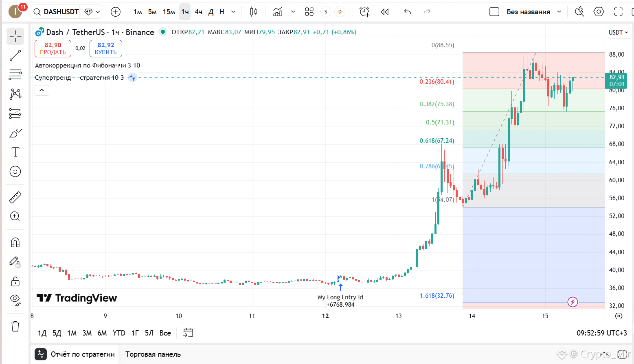Screen dimensions: 634x364
Task: Click the 82,90 ПРОДАТЬ sell button
Action: pyautogui.click(x=53, y=48)
